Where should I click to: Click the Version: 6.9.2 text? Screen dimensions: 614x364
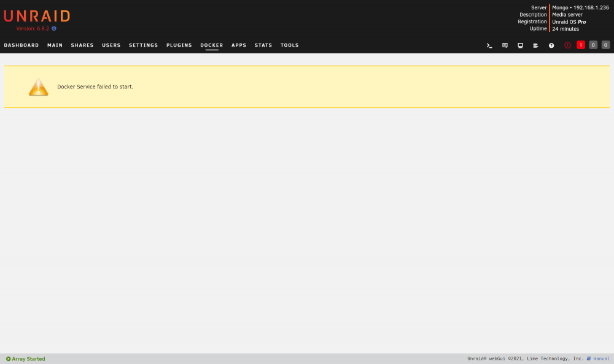coord(33,29)
